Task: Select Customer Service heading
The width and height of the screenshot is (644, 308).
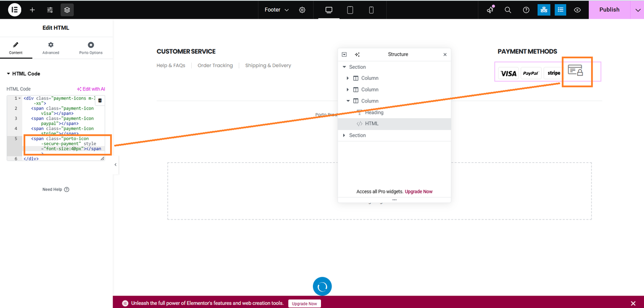Action: click(x=186, y=51)
